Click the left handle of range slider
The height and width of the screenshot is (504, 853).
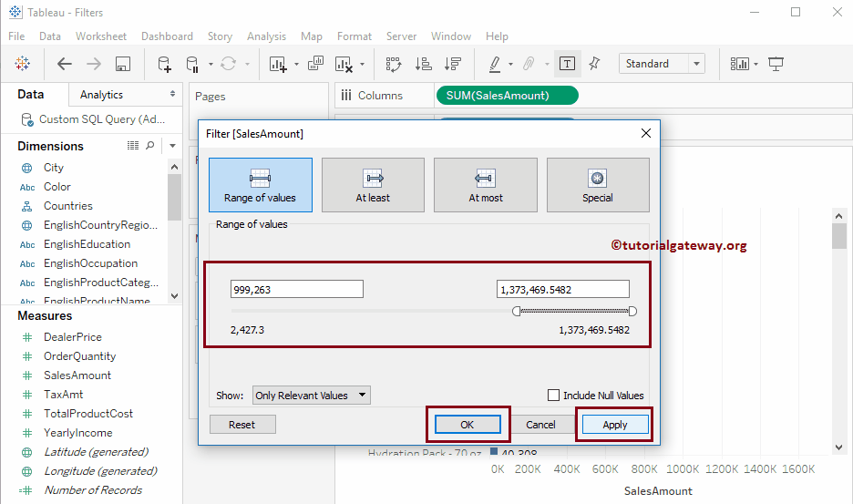[517, 311]
